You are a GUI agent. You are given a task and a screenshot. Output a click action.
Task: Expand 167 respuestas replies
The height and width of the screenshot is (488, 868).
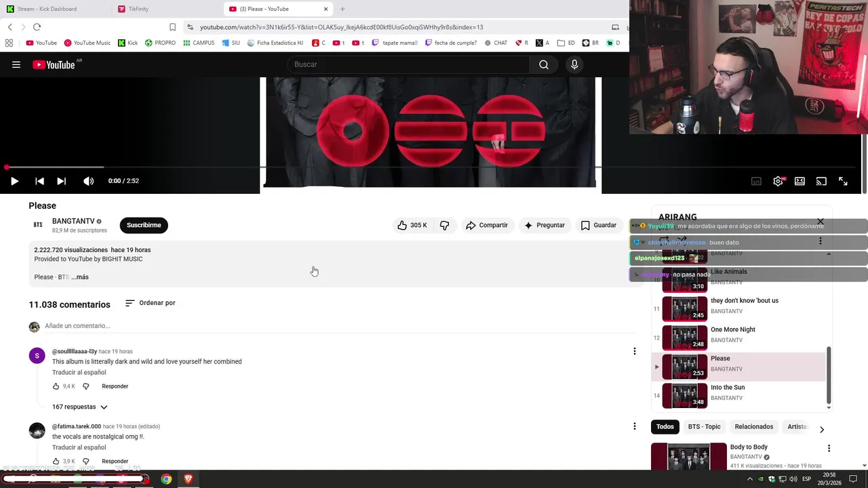point(80,407)
